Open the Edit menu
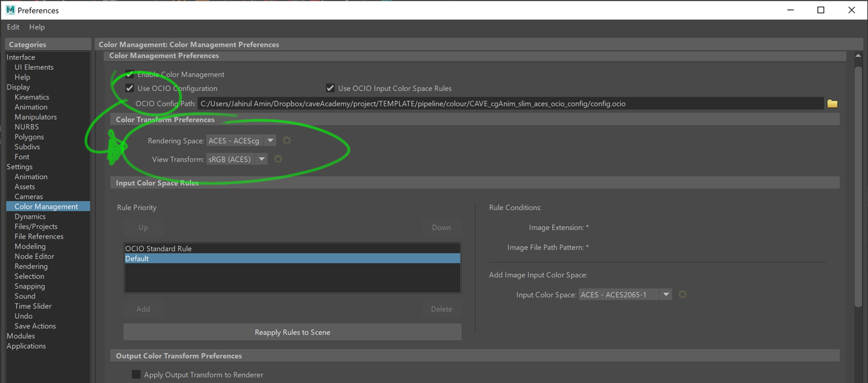This screenshot has width=868, height=383. coord(13,27)
